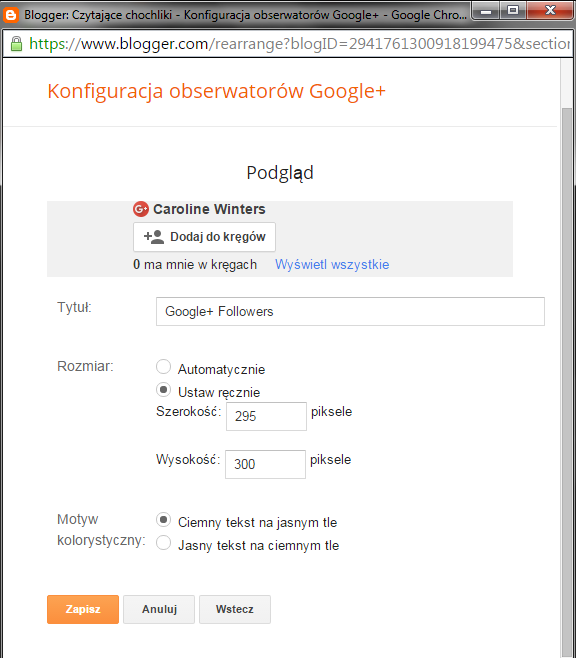The height and width of the screenshot is (658, 576).
Task: Minimize the Chrome popup window
Action: (x=486, y=11)
